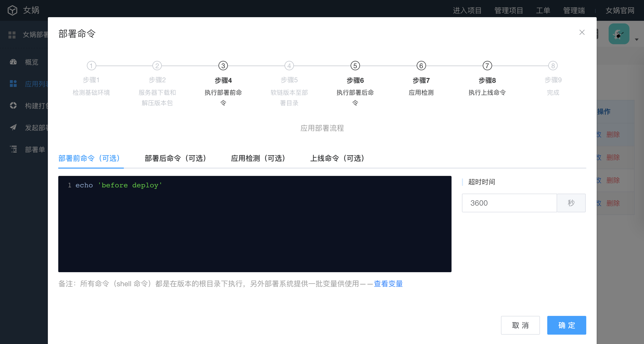Close the 部署命令 dialog with X
This screenshot has width=644, height=344.
click(582, 32)
